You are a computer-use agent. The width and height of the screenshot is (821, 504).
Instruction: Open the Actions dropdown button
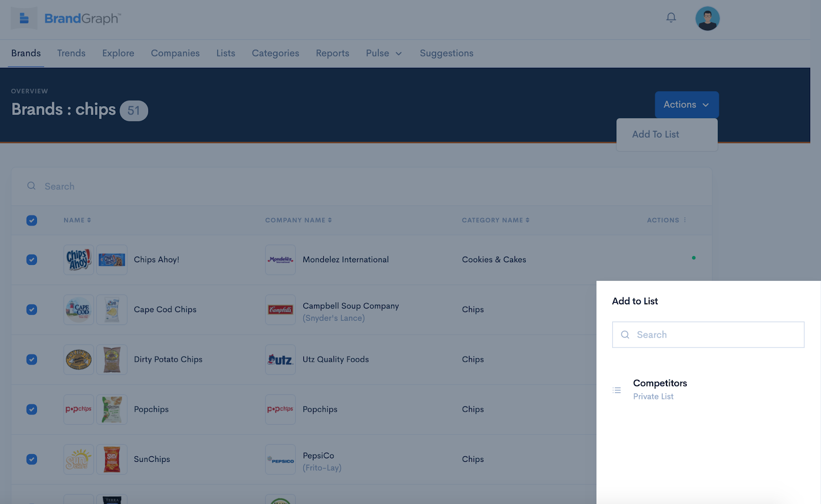[x=687, y=105]
